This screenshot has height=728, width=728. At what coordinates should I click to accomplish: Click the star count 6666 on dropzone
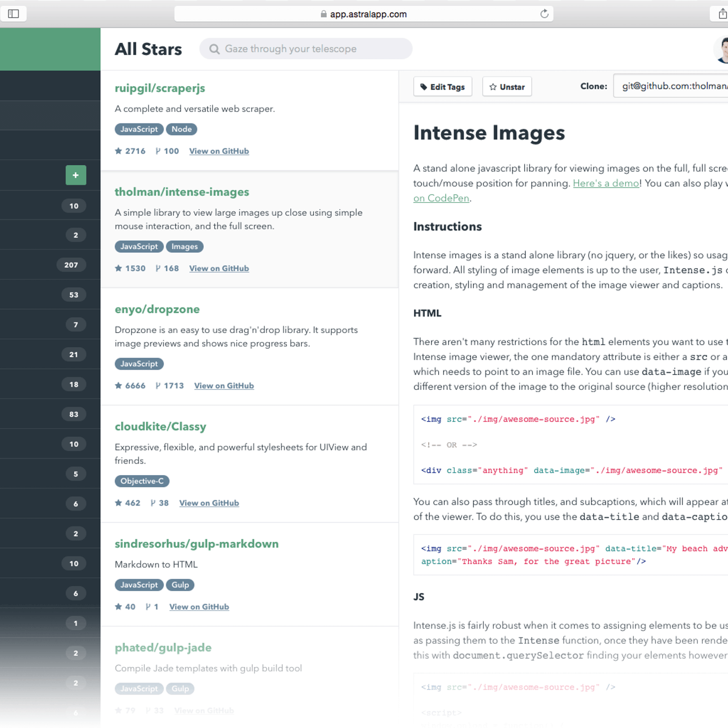pyautogui.click(x=130, y=386)
